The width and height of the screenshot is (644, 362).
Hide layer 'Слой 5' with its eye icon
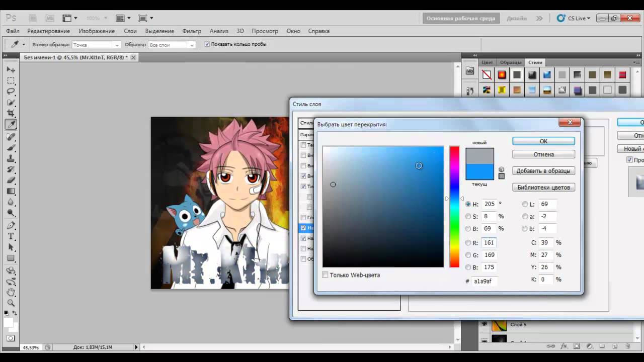click(485, 324)
